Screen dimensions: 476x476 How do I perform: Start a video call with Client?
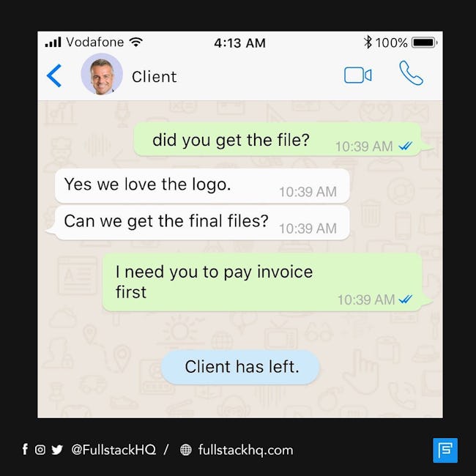click(x=357, y=75)
